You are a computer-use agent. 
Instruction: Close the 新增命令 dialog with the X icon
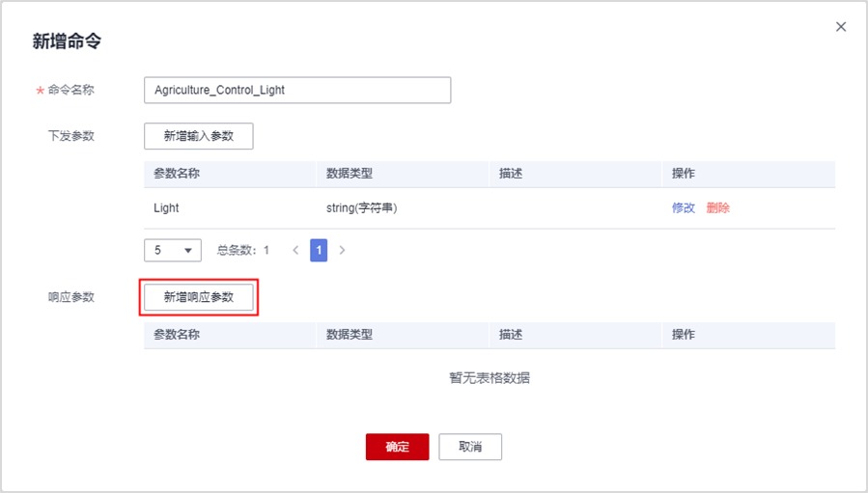[841, 27]
